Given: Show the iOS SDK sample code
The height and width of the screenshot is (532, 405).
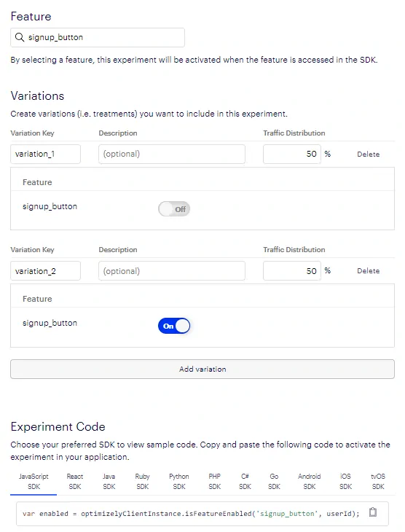Looking at the screenshot, I should tap(345, 482).
